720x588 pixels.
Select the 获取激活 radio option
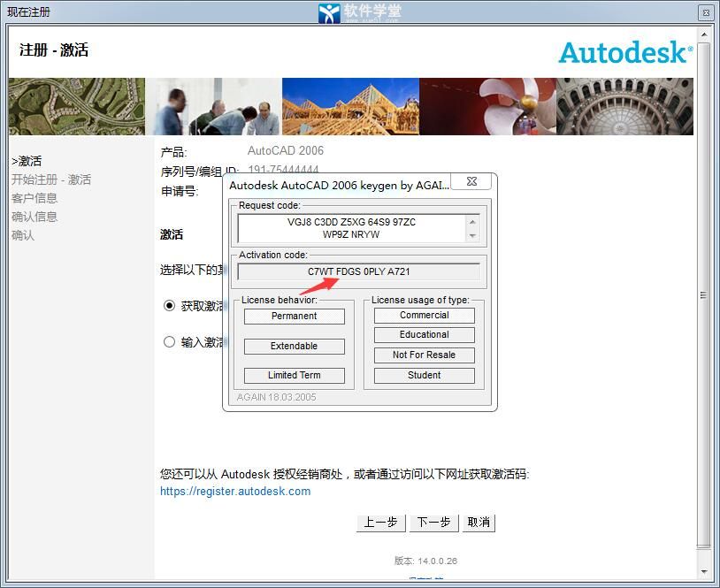click(170, 306)
